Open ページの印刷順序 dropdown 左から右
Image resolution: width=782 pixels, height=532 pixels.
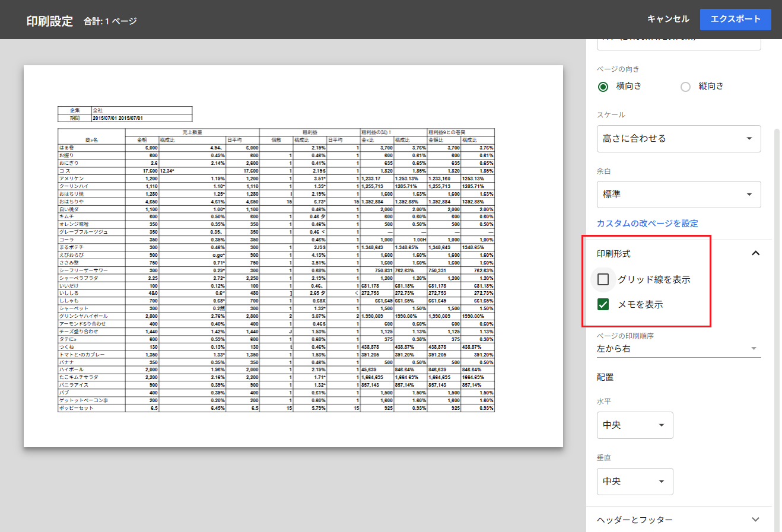click(679, 349)
